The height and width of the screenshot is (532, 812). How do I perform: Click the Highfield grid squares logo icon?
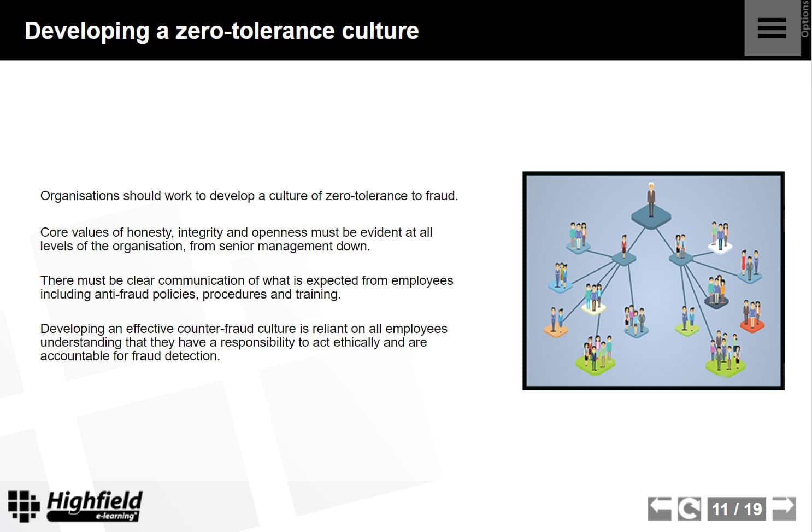tap(23, 506)
